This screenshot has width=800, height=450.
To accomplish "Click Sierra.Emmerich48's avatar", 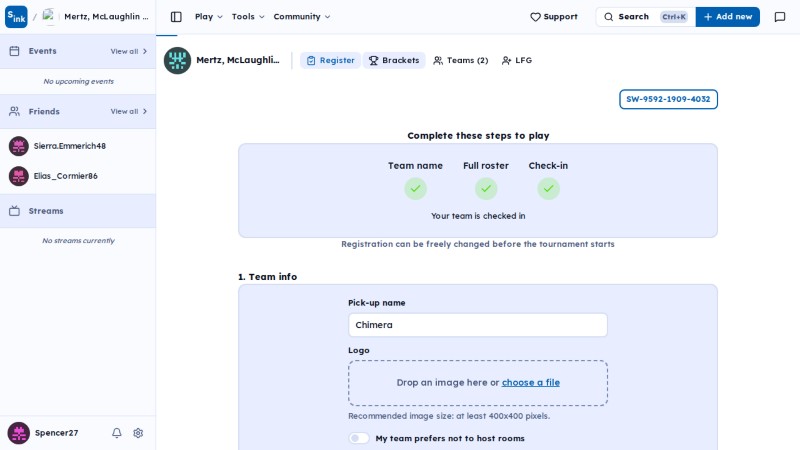I will 18,146.
